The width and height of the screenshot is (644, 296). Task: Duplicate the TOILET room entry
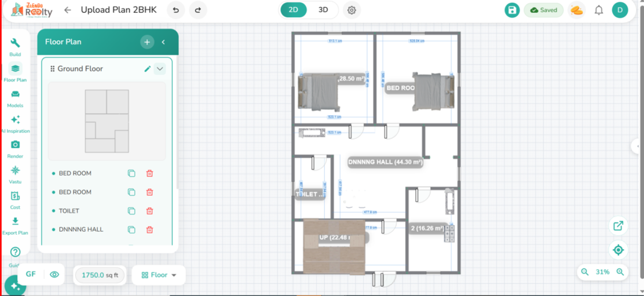(x=131, y=211)
